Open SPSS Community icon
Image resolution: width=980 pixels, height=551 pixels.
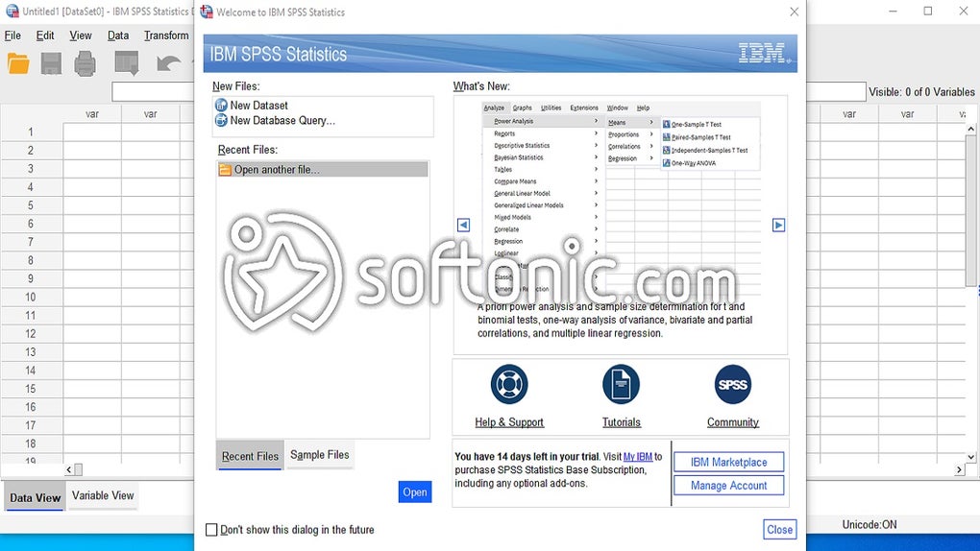pos(732,384)
